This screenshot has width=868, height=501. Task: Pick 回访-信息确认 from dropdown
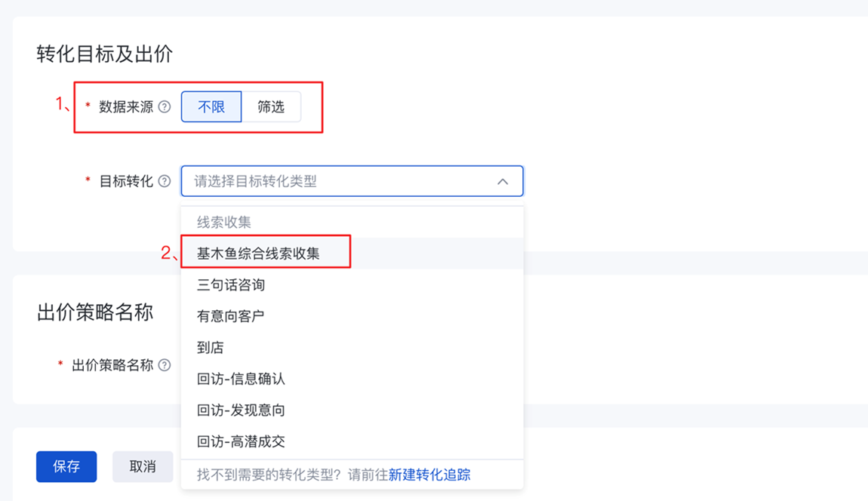coord(241,379)
